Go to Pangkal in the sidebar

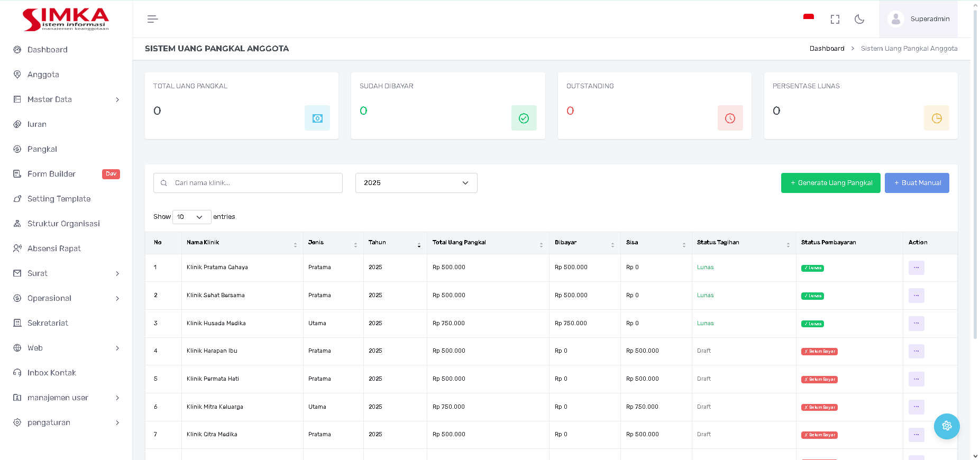coord(42,149)
